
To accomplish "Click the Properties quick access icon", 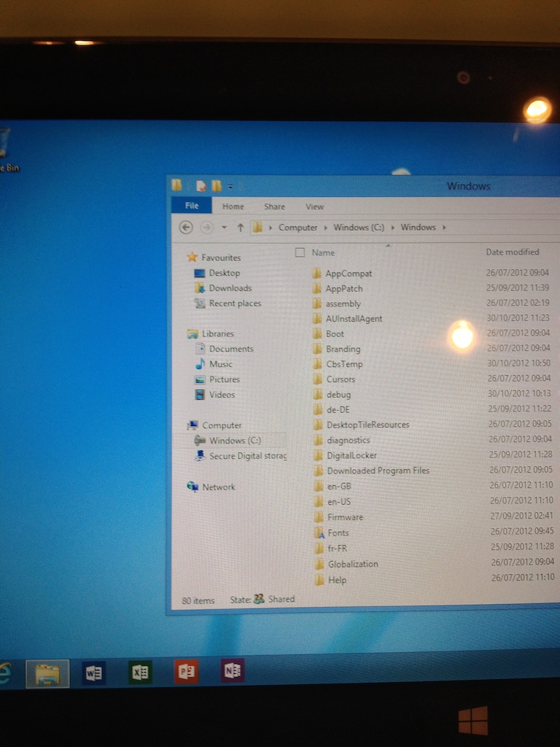I will [x=201, y=186].
